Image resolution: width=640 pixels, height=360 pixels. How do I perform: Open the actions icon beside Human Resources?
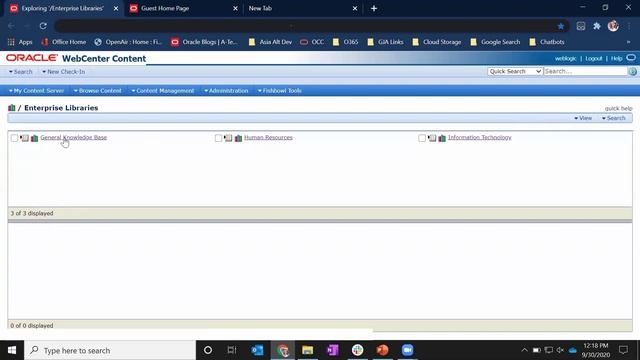click(228, 138)
